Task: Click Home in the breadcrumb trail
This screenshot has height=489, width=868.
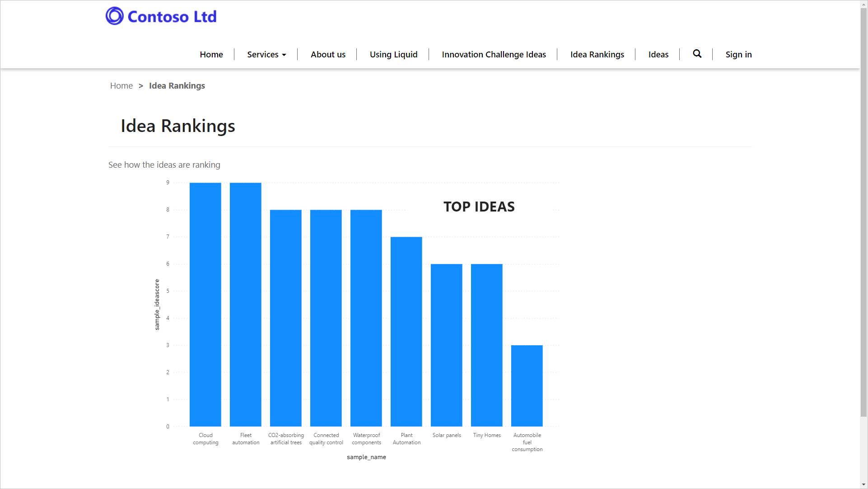Action: (x=121, y=85)
